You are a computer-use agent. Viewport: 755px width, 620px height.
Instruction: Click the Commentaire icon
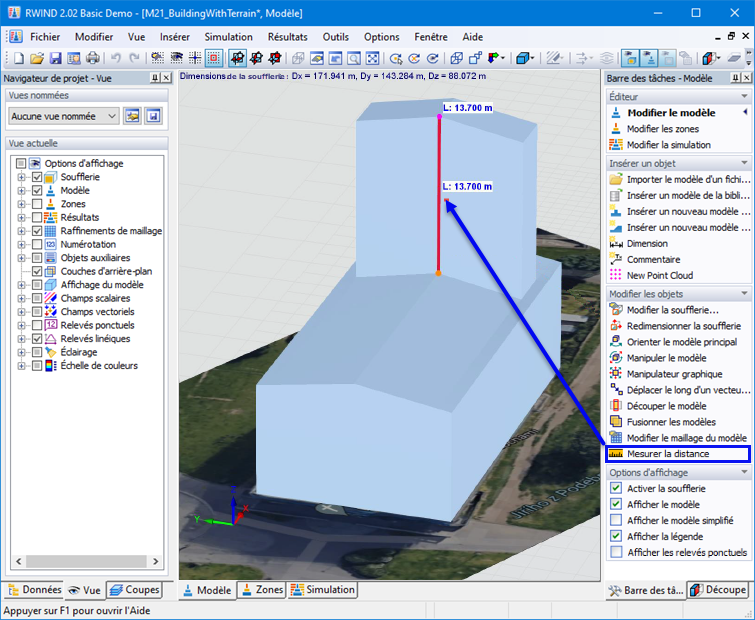616,259
